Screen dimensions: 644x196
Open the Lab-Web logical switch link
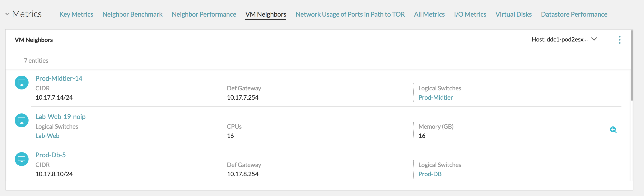[47, 136]
